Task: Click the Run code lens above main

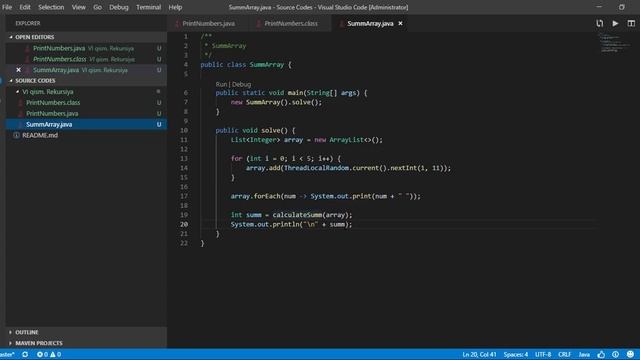Action: click(221, 84)
